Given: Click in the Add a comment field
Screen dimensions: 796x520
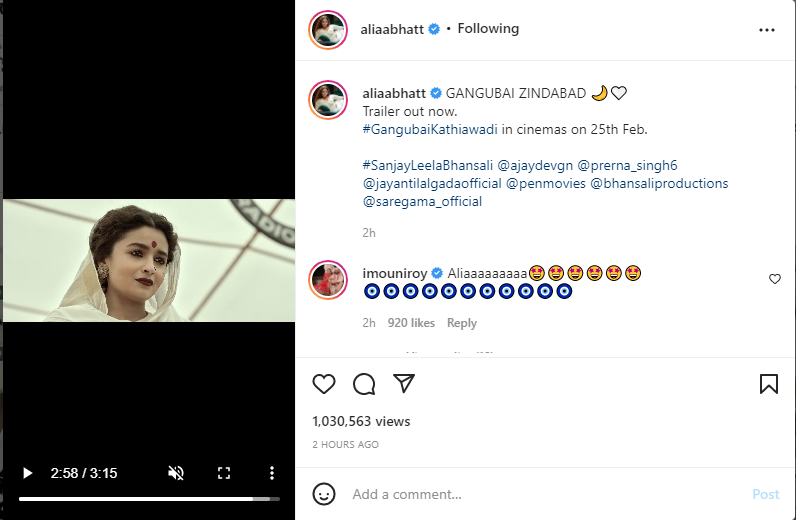Looking at the screenshot, I should click(x=540, y=494).
